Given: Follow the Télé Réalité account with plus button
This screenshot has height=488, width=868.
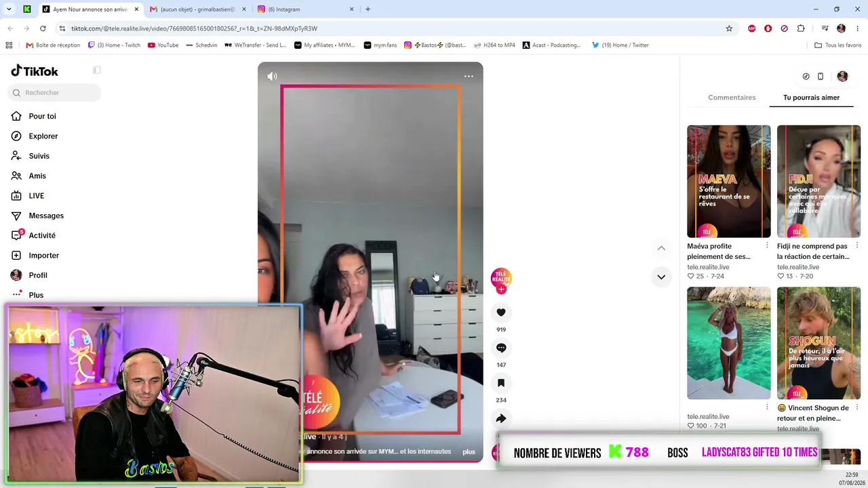Looking at the screenshot, I should pyautogui.click(x=501, y=289).
